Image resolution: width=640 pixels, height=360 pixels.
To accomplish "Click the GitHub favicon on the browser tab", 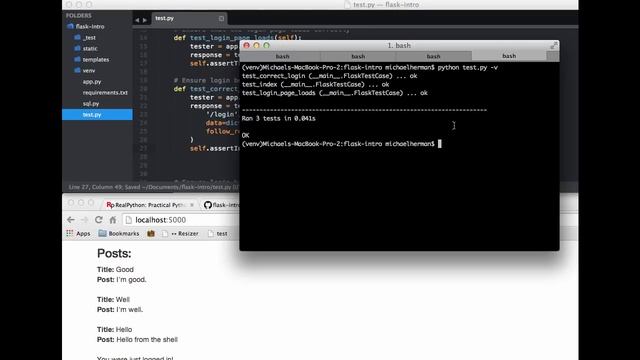I will point(208,205).
